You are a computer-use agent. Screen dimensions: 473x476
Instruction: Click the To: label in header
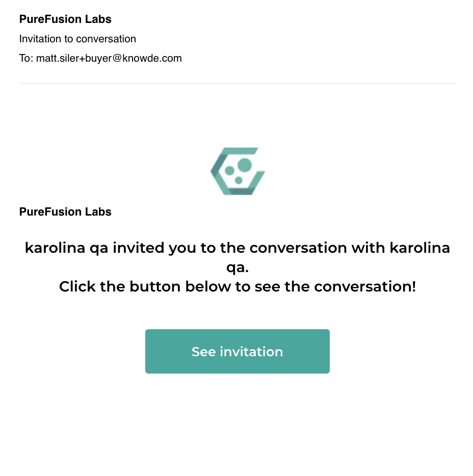tap(26, 58)
